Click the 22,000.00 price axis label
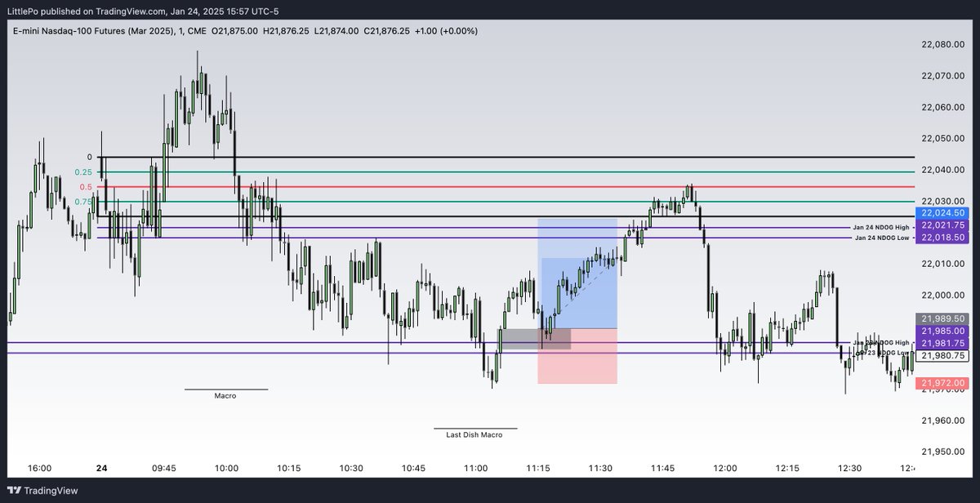Viewport: 980px width, 503px height. pyautogui.click(x=944, y=295)
